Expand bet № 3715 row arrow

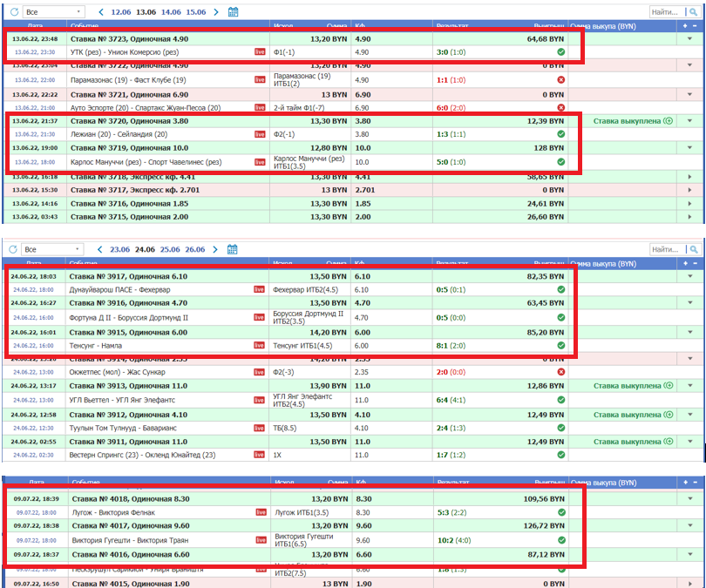pyautogui.click(x=690, y=217)
